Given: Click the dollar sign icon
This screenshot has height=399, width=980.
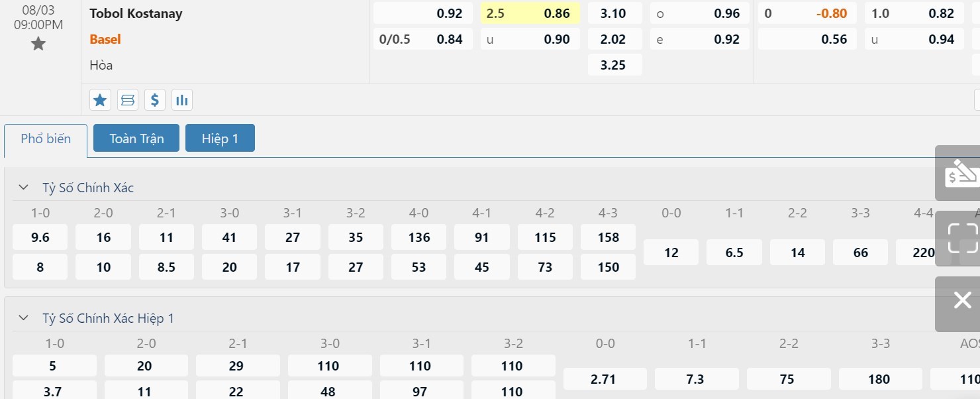Looking at the screenshot, I should tap(154, 100).
